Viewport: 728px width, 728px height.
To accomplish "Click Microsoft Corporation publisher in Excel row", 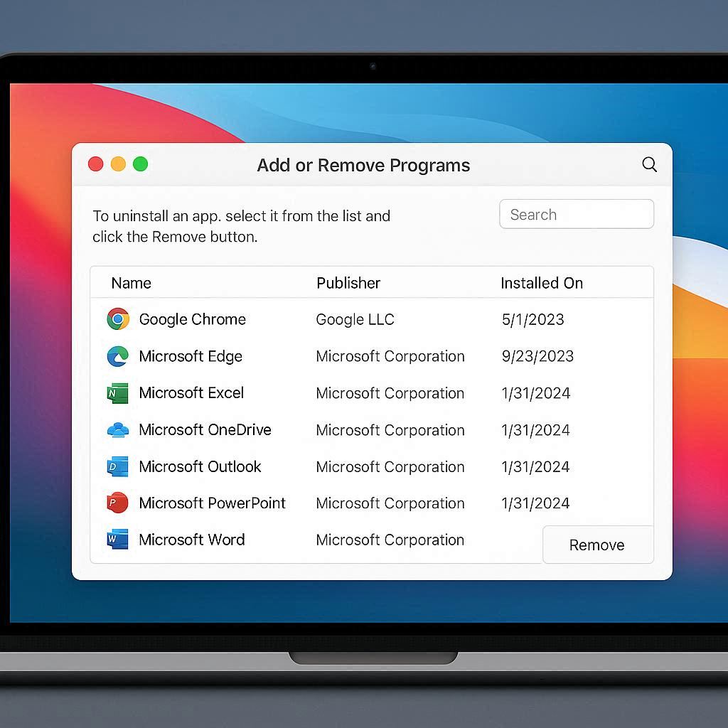I will (390, 393).
